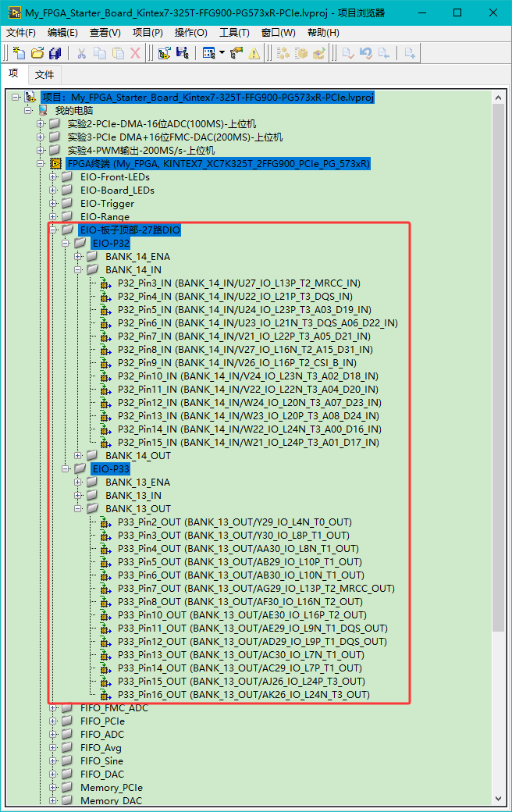
Task: Collapse the EIO-P32 folder node
Action: click(x=66, y=244)
